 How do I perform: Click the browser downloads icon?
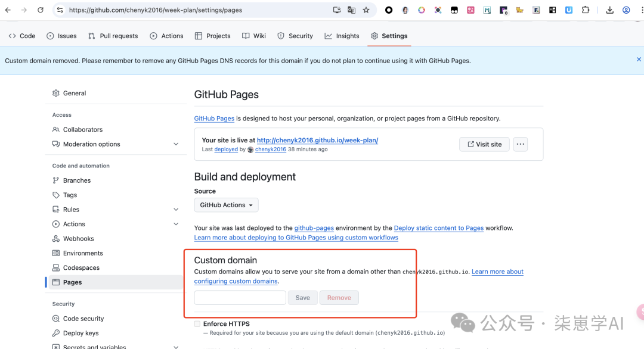coord(609,10)
